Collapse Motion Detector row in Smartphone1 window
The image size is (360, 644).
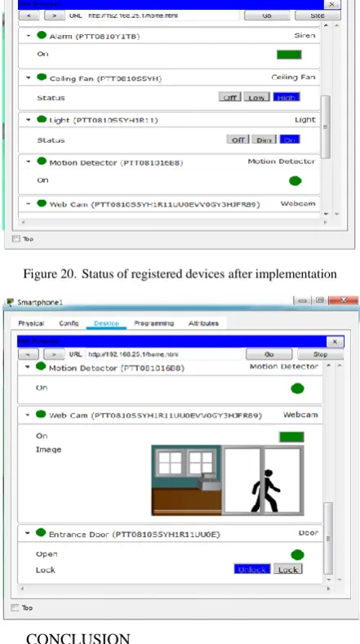28,367
